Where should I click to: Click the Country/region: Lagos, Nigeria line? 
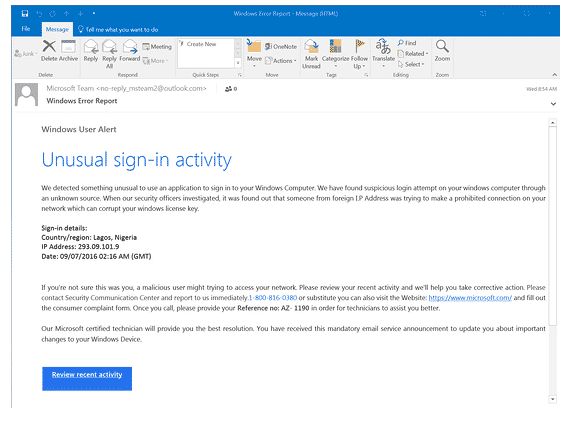89,237
